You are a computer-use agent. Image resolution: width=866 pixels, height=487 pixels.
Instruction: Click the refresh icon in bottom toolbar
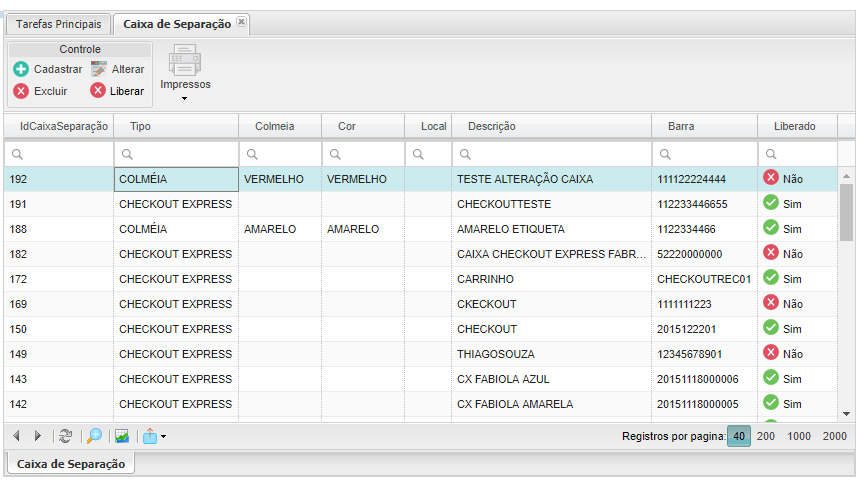66,436
